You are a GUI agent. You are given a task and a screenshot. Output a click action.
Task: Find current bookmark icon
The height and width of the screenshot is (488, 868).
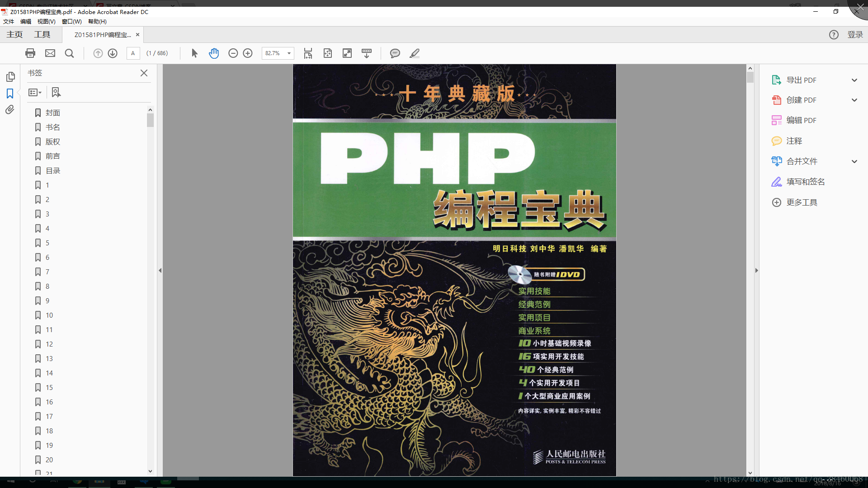tap(56, 92)
